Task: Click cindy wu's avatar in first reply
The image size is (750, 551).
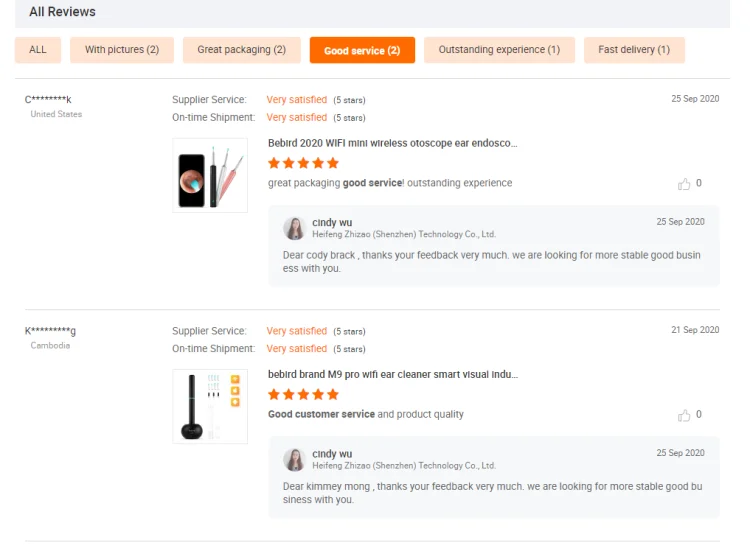Action: 294,228
